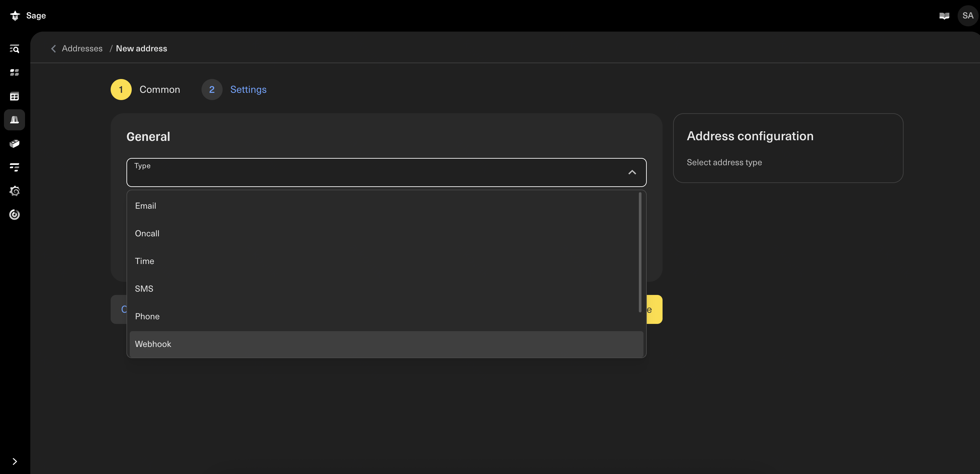Open the alerts siren sidebar icon
Viewport: 980px width, 474px height.
(x=14, y=120)
